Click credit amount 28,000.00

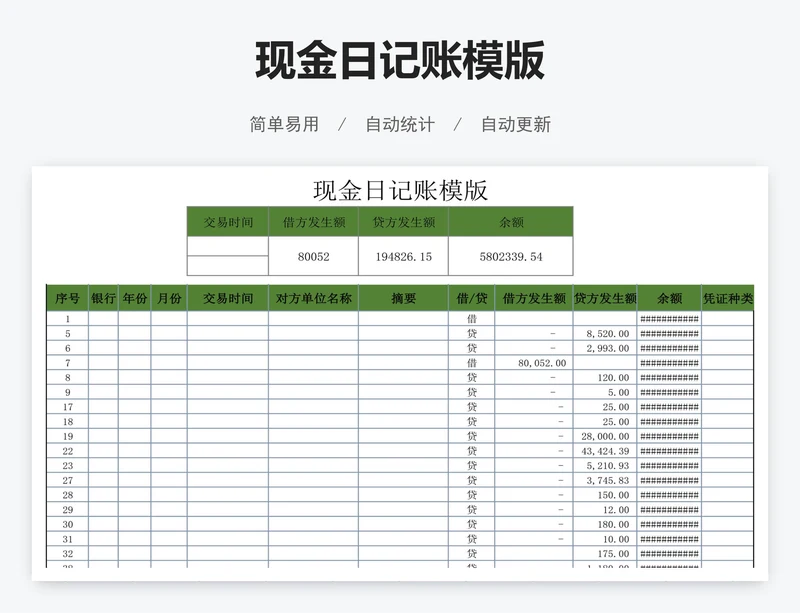point(605,436)
